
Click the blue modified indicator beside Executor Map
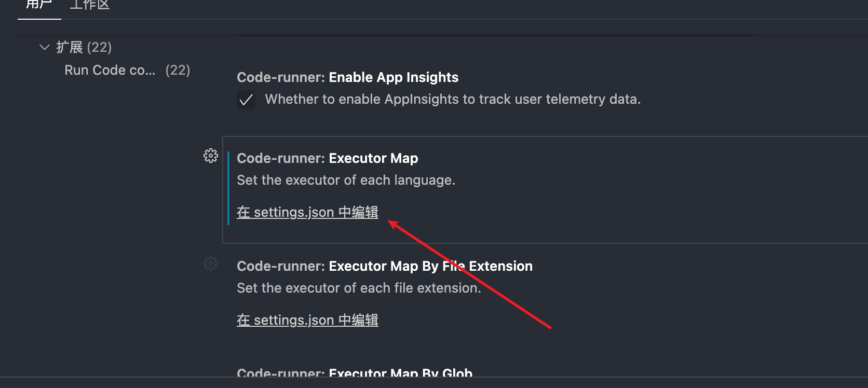click(229, 187)
